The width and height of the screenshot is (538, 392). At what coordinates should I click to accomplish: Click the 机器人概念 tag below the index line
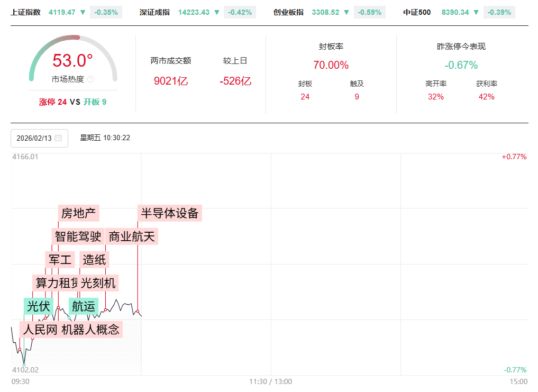pyautogui.click(x=90, y=330)
